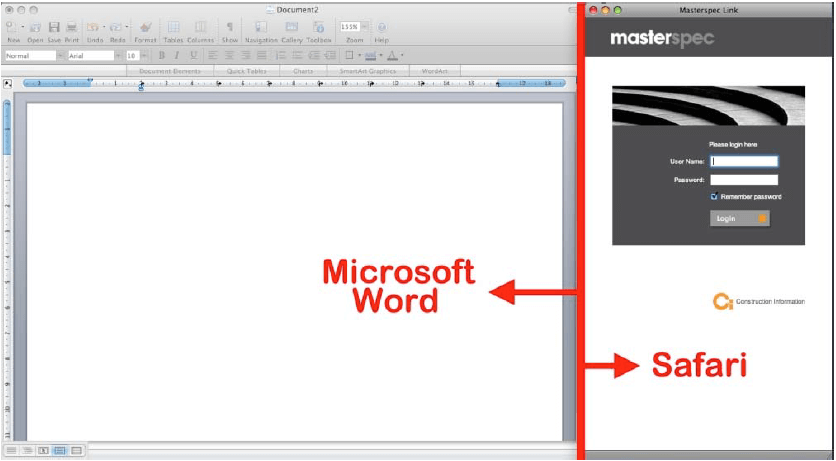Insert a table with Tables icon
Viewport: 836px width, 461px height.
click(173, 27)
